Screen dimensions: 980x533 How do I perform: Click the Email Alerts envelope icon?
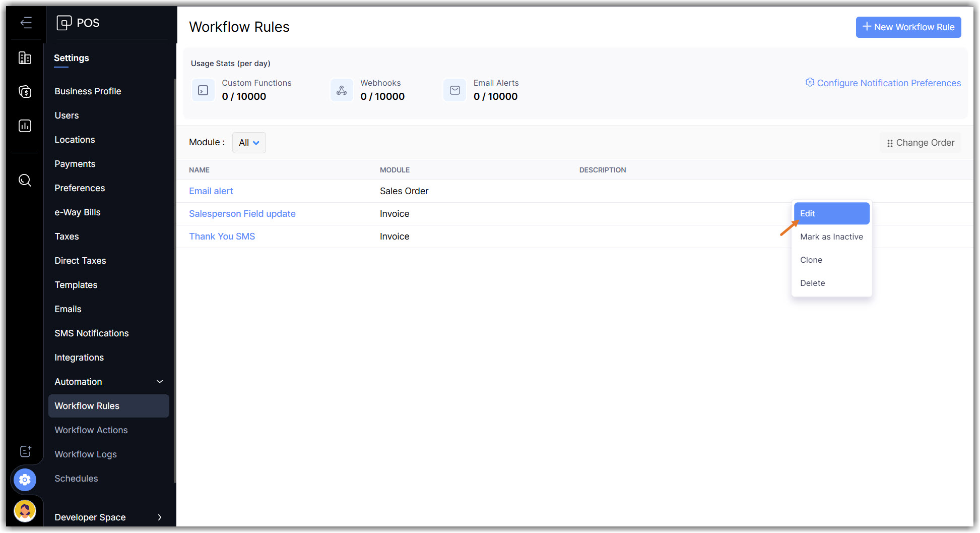pyautogui.click(x=454, y=90)
